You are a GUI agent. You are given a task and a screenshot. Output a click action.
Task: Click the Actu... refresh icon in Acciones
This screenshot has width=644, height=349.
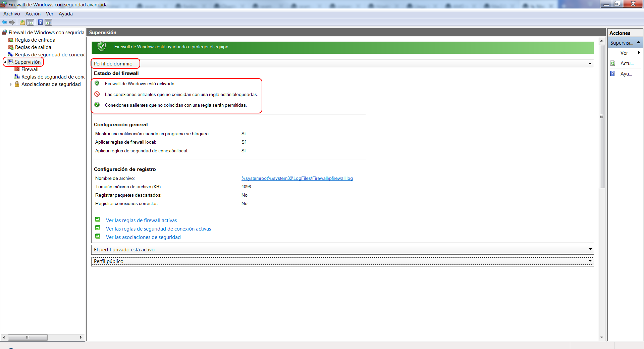pos(613,63)
